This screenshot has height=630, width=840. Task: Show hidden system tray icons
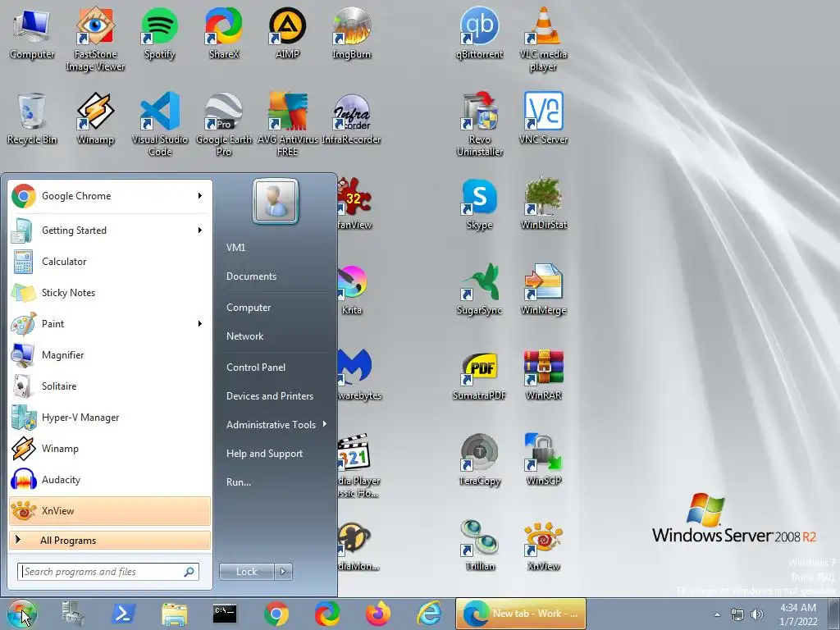[x=717, y=614]
